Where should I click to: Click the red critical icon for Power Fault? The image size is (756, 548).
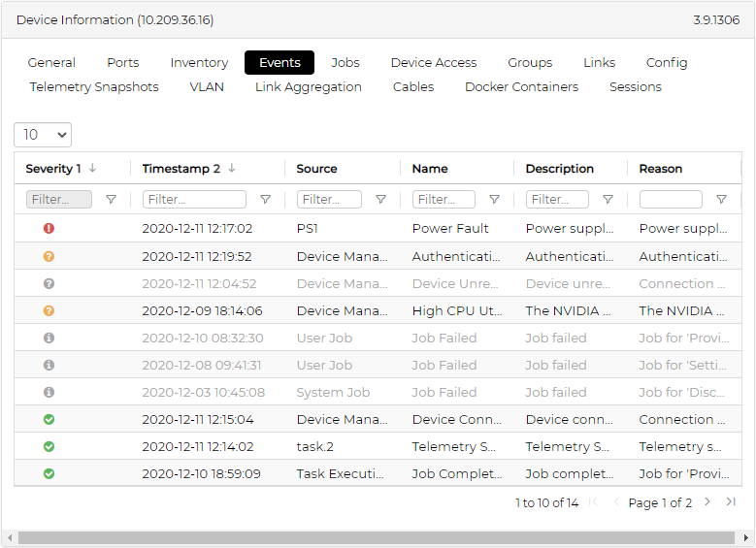(x=49, y=229)
